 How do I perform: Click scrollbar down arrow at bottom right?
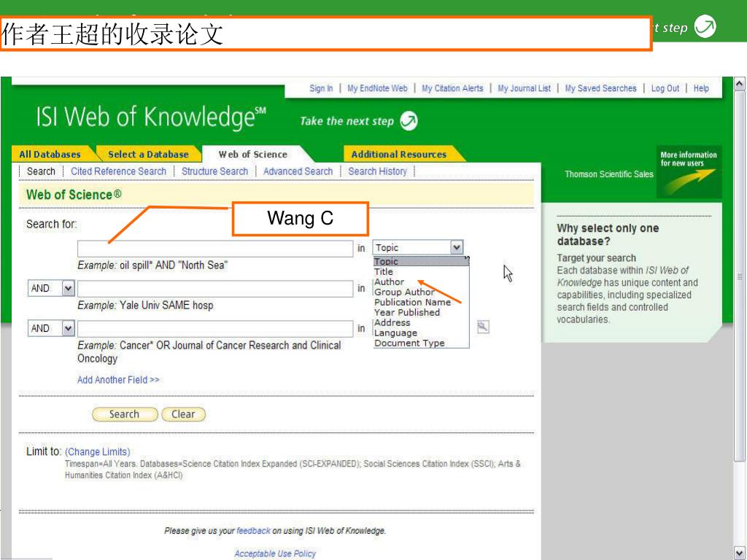[x=739, y=553]
